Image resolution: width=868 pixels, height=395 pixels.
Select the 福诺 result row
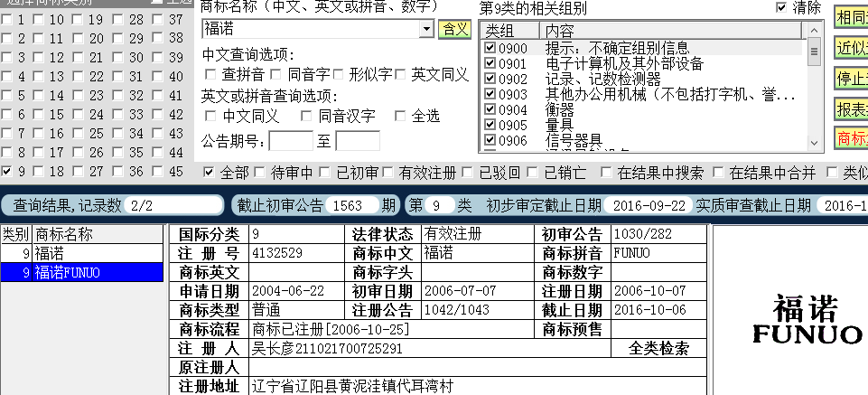click(x=82, y=254)
